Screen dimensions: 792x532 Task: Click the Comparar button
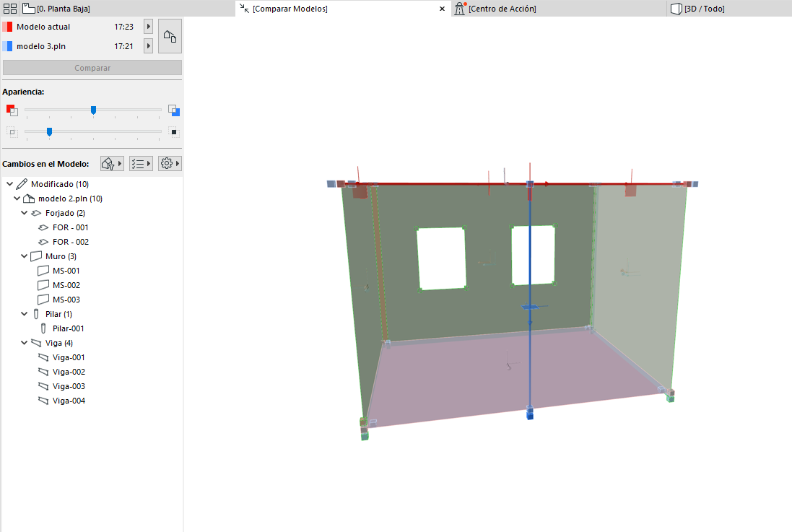click(x=92, y=68)
